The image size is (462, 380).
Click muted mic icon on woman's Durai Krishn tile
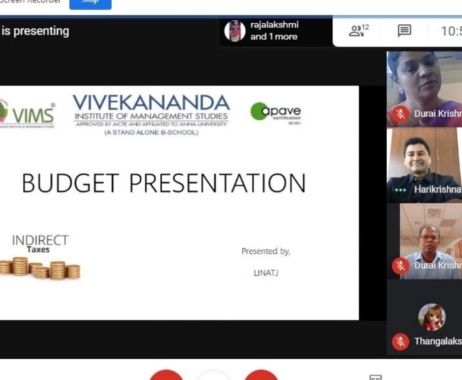click(401, 114)
